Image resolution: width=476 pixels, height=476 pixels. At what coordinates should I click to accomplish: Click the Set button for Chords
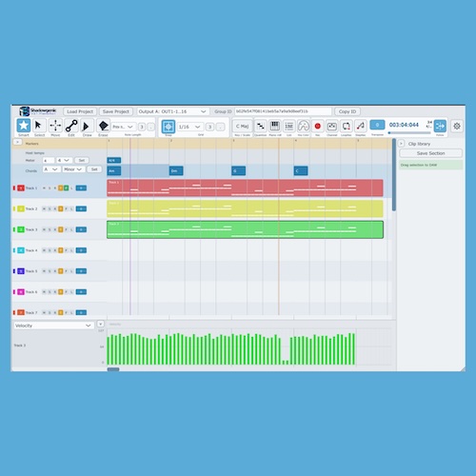click(94, 169)
